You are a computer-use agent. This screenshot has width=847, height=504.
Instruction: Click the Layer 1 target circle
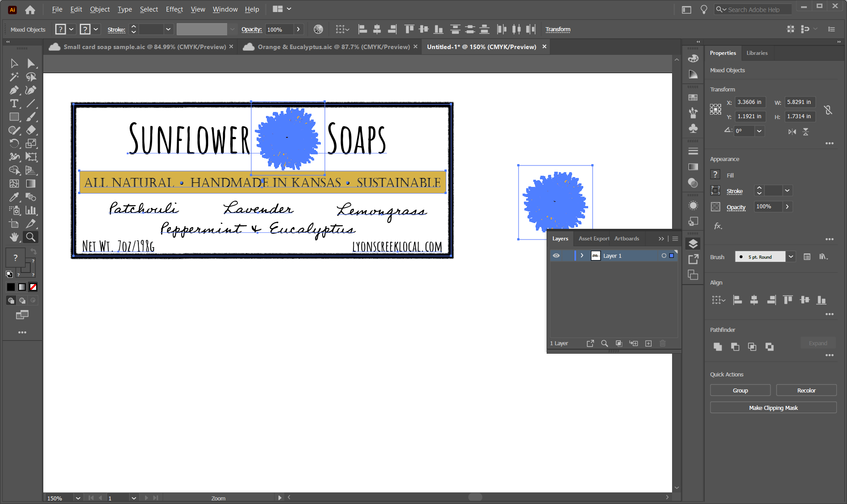tap(664, 256)
